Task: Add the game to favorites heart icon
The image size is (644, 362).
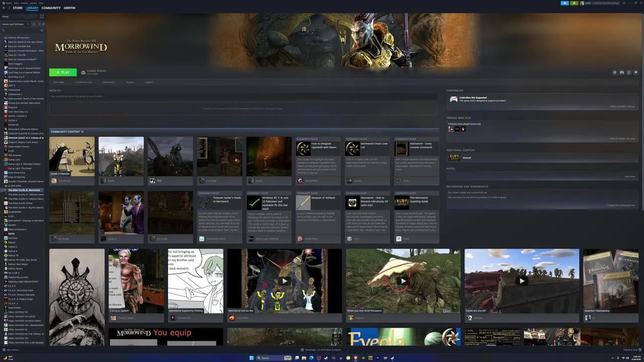Action: [x=635, y=72]
